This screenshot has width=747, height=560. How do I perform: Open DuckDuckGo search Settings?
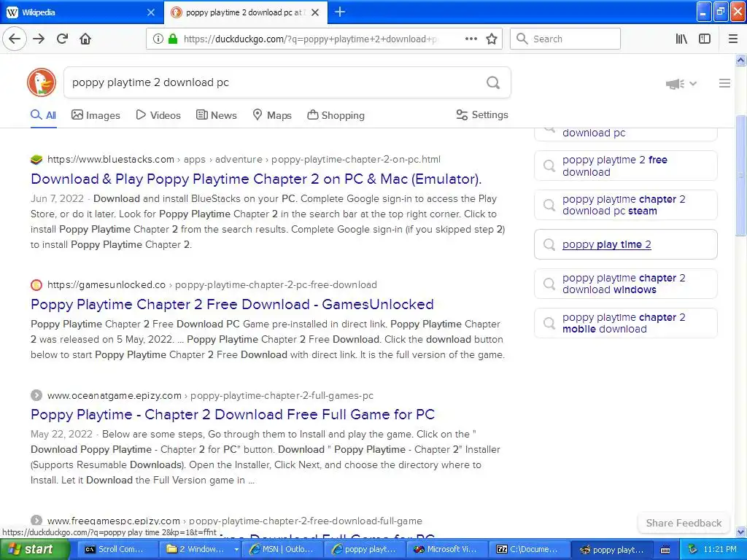click(x=482, y=114)
